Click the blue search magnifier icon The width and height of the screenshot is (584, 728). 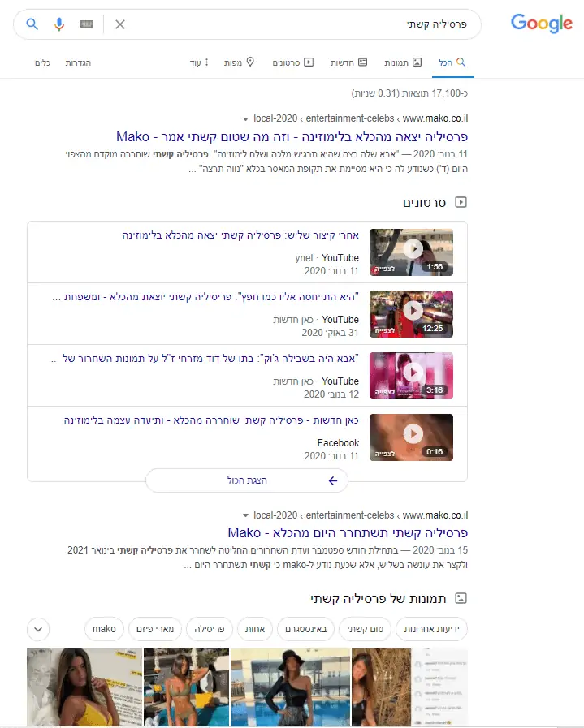[x=32, y=24]
